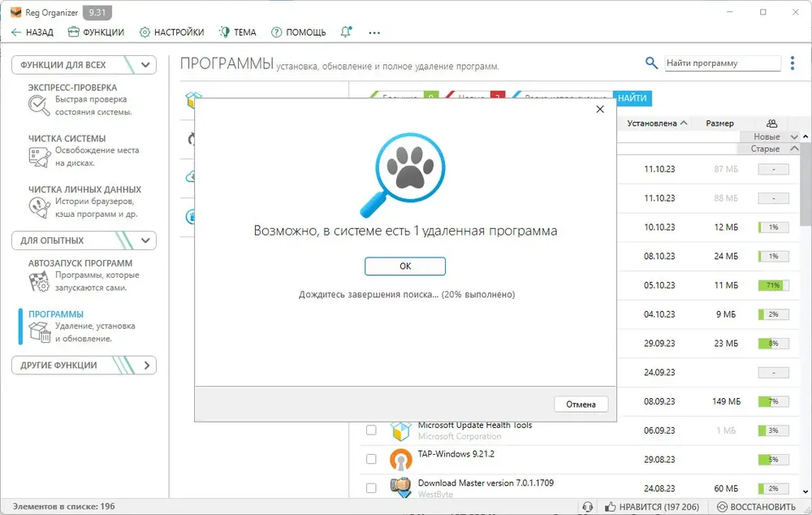Click the Reg Organizer app logo icon
This screenshot has height=515, width=812.
click(x=15, y=12)
